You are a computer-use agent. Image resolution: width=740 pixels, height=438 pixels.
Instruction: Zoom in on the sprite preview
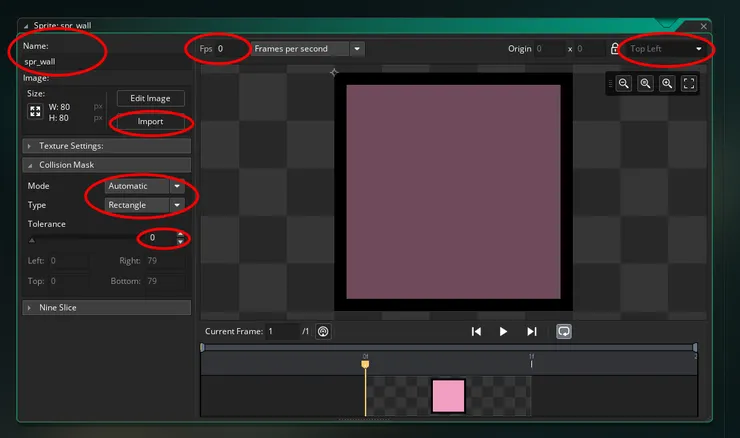pyautogui.click(x=667, y=84)
